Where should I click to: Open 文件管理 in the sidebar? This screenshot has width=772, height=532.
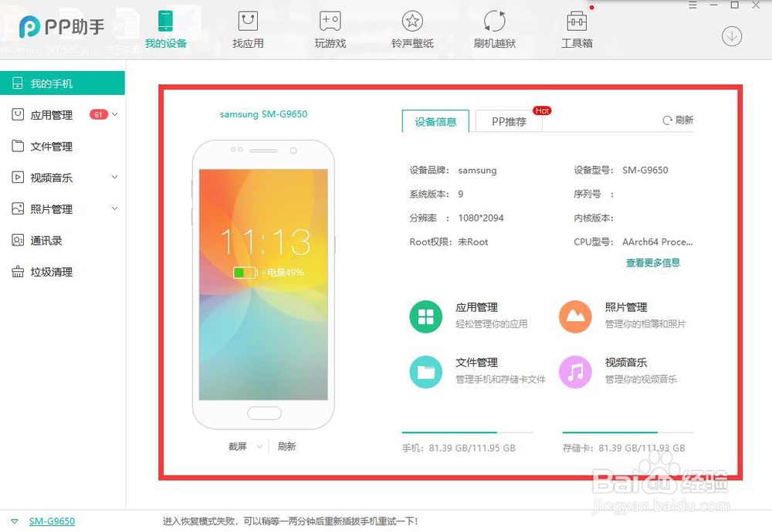51,146
